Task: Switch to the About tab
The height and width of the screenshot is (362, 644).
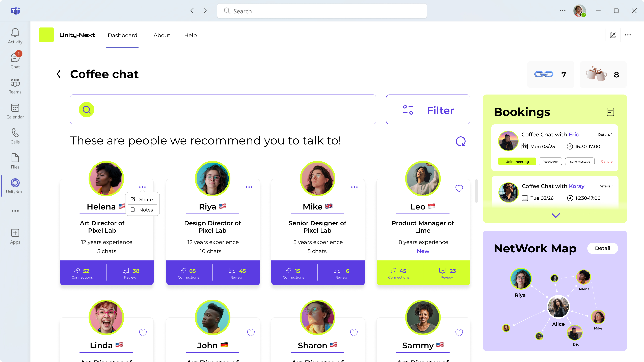Action: coord(162,35)
